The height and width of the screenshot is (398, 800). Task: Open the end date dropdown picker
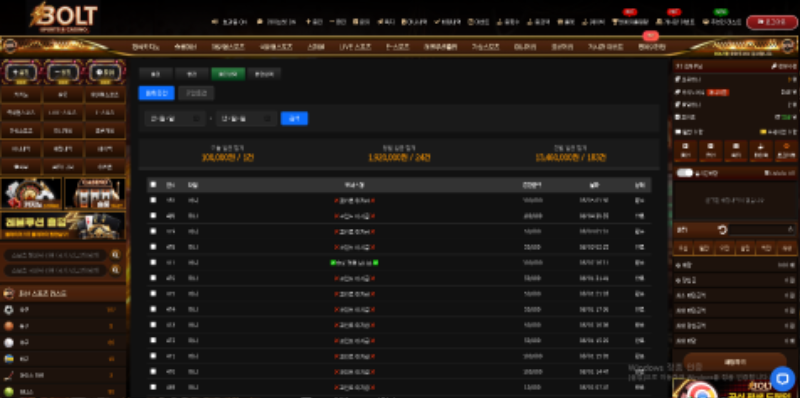[246, 118]
